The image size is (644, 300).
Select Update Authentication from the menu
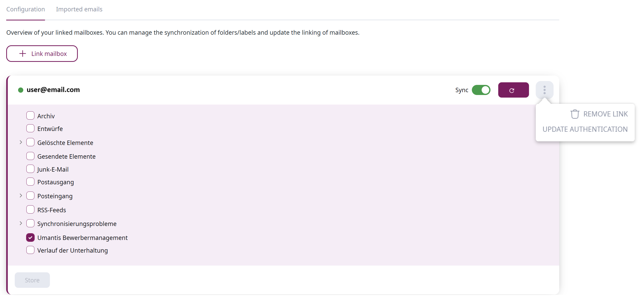pyautogui.click(x=585, y=129)
